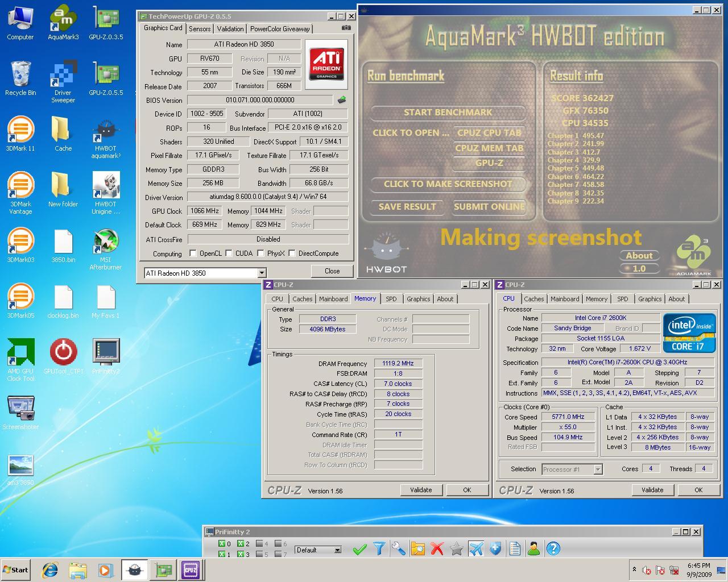This screenshot has height=582, width=728.
Task: Select the MSI Afterburner desktop shortcut
Action: [x=106, y=249]
